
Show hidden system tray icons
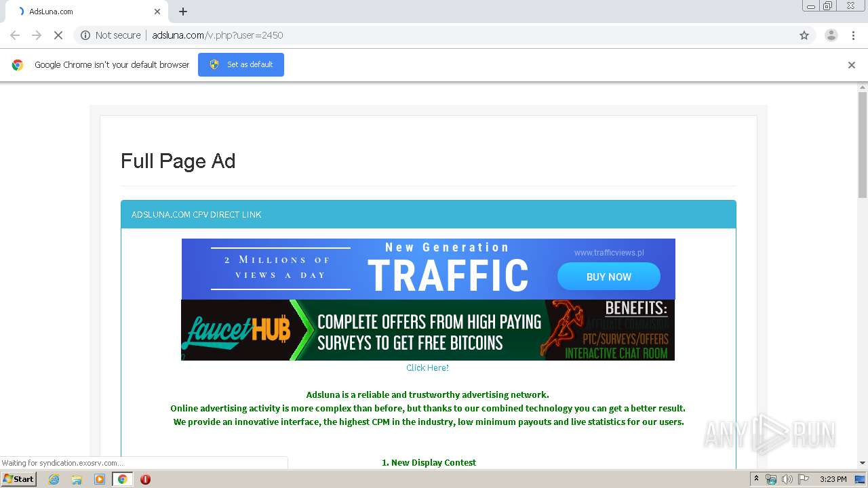757,479
